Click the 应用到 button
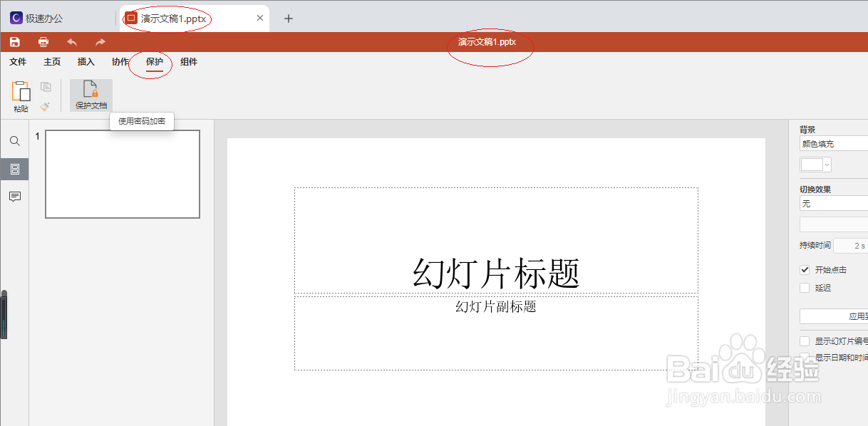Screen dimensions: 868x426 point(841,316)
